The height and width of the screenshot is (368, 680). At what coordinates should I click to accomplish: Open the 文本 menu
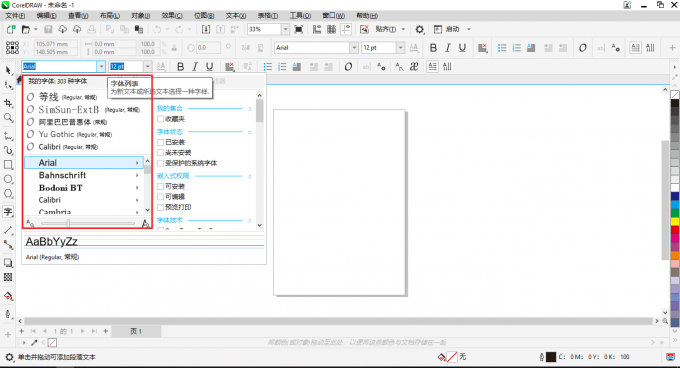pos(236,16)
